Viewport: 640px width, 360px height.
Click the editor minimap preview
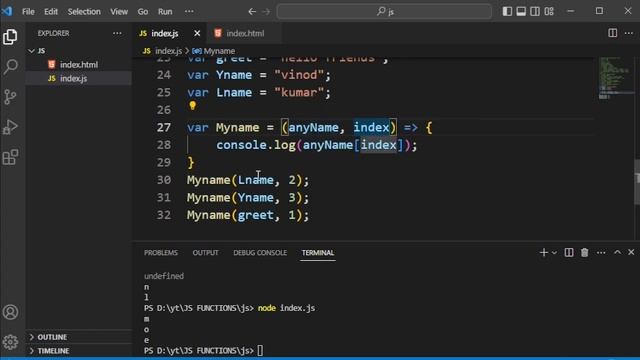click(615, 78)
